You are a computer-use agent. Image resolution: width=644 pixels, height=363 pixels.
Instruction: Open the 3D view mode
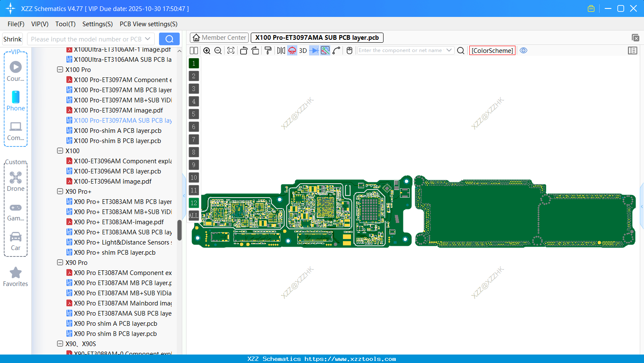pyautogui.click(x=303, y=50)
